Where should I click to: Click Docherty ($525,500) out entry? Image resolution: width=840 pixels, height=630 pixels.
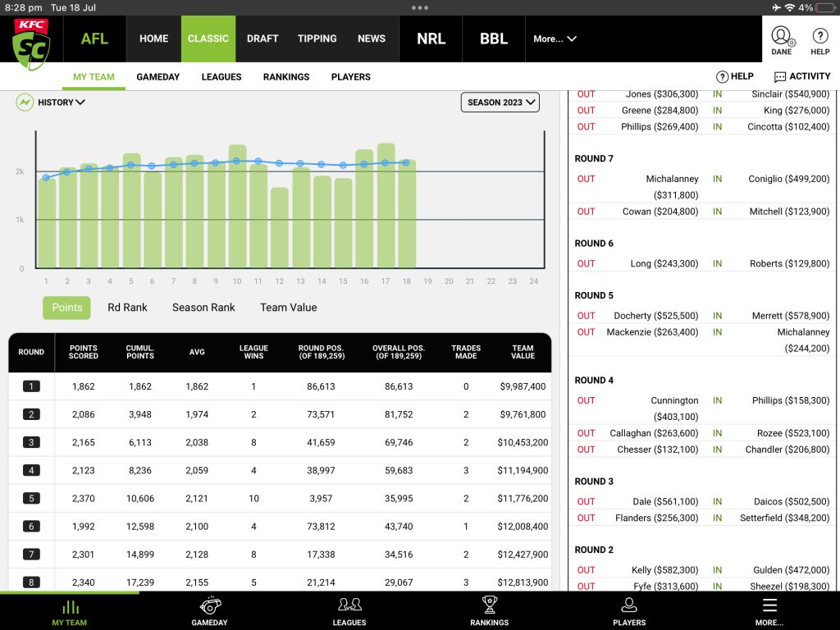tap(655, 316)
